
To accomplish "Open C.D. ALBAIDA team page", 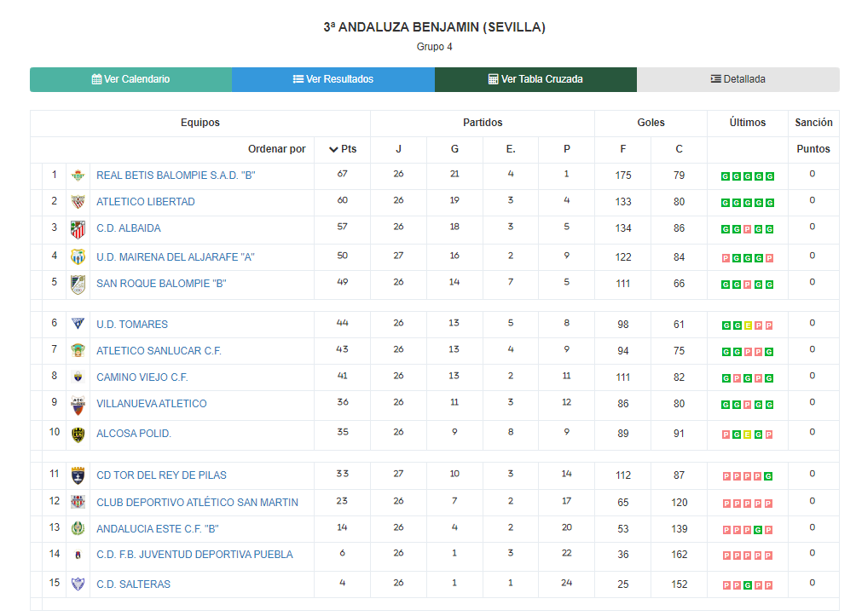I will [x=129, y=228].
